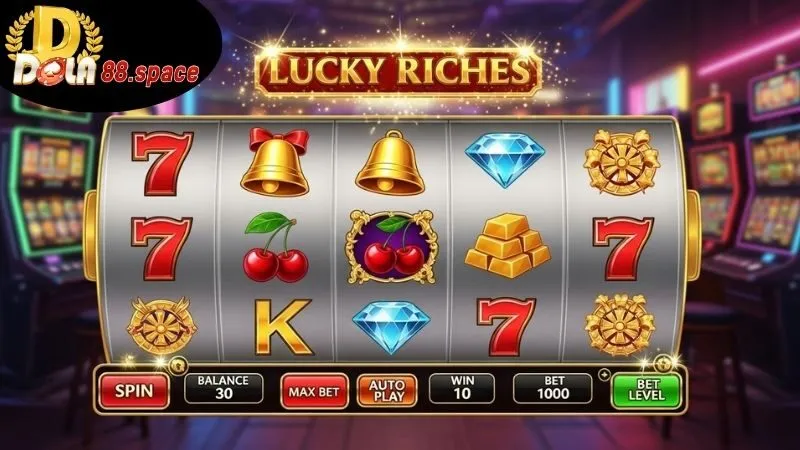
Task: Toggle the AUTO PLAY button
Action: coord(386,391)
